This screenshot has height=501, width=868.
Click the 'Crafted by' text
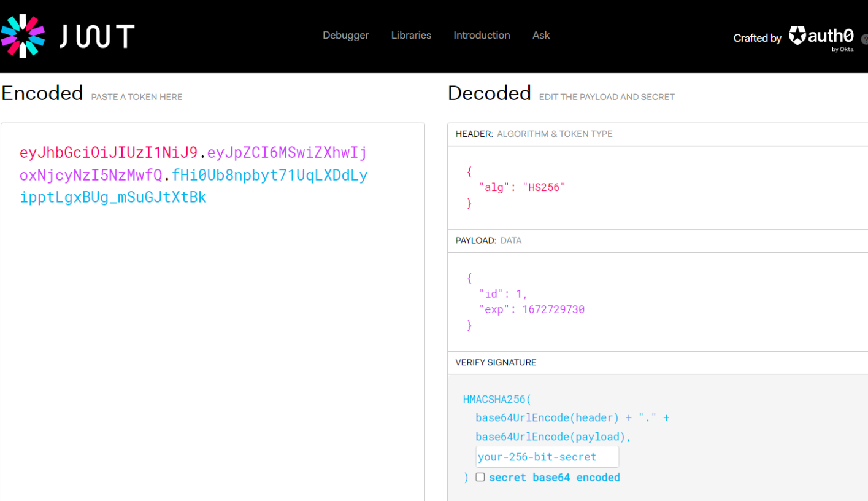(758, 38)
